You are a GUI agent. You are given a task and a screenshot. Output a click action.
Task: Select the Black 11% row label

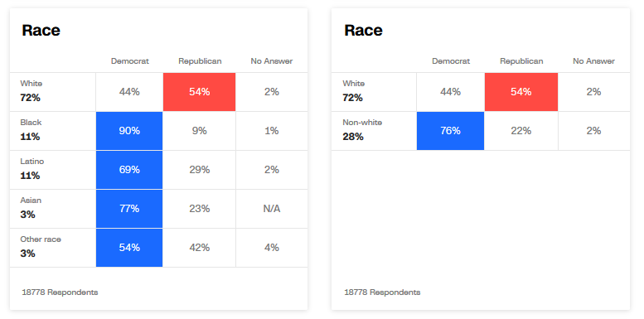pyautogui.click(x=31, y=130)
